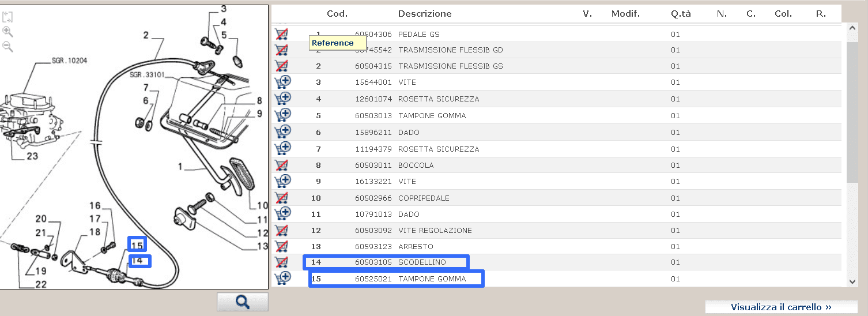Click the cart icon for TRASMISSIONE FLESSIB GS
Screen dimensions: 868x316
coord(282,66)
